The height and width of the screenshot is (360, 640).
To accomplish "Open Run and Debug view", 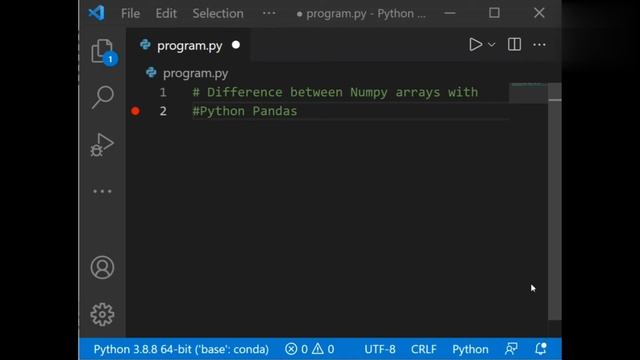I will tap(102, 144).
